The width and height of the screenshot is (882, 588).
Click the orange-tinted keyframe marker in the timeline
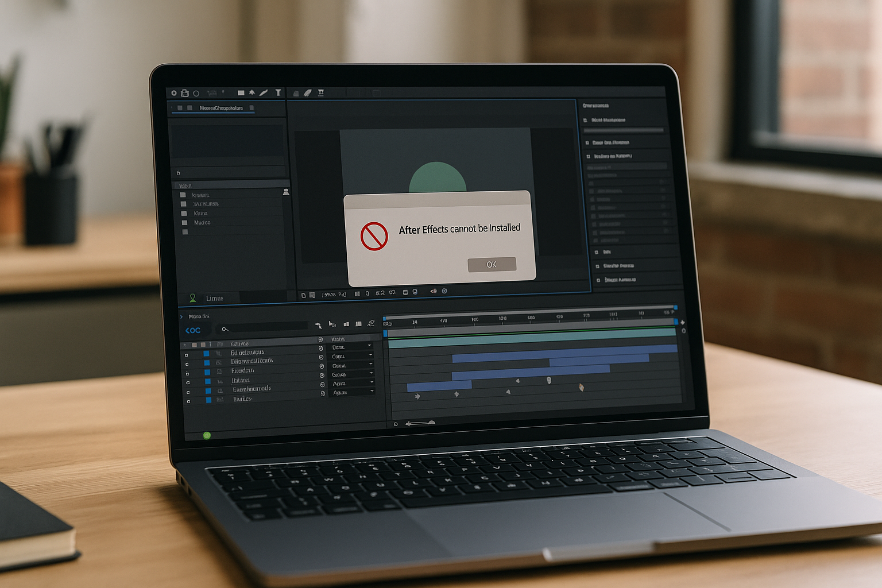coord(581,388)
